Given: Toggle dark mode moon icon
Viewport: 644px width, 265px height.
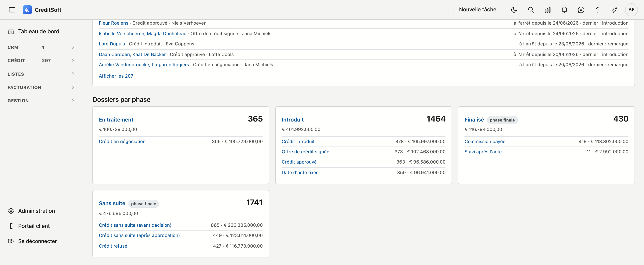Looking at the screenshot, I should 514,10.
